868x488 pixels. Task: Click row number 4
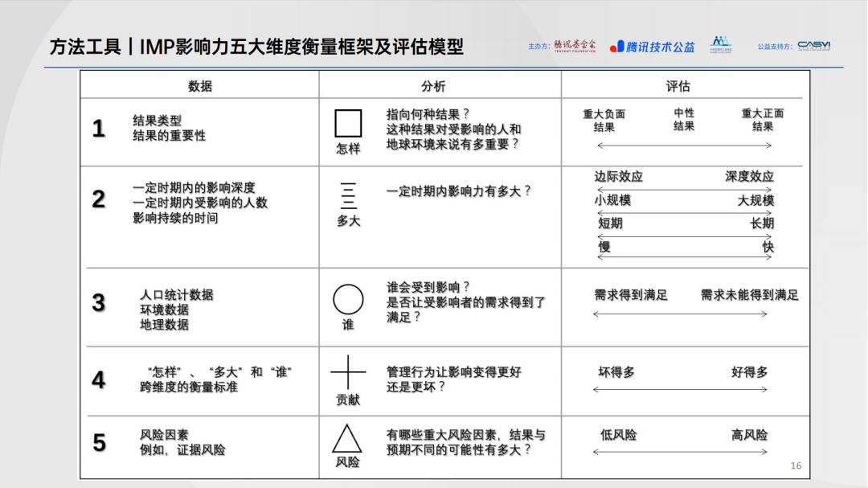[x=99, y=379]
